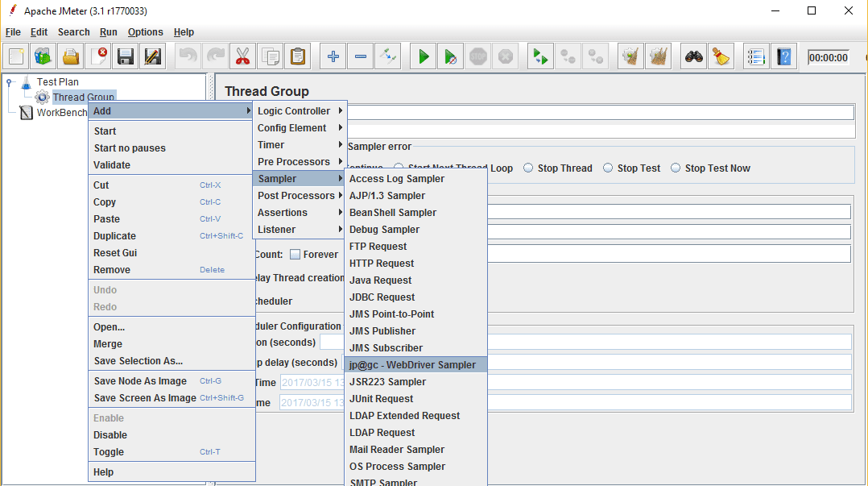This screenshot has height=486, width=868.
Task: Start the test with the green play icon
Action: pos(422,56)
